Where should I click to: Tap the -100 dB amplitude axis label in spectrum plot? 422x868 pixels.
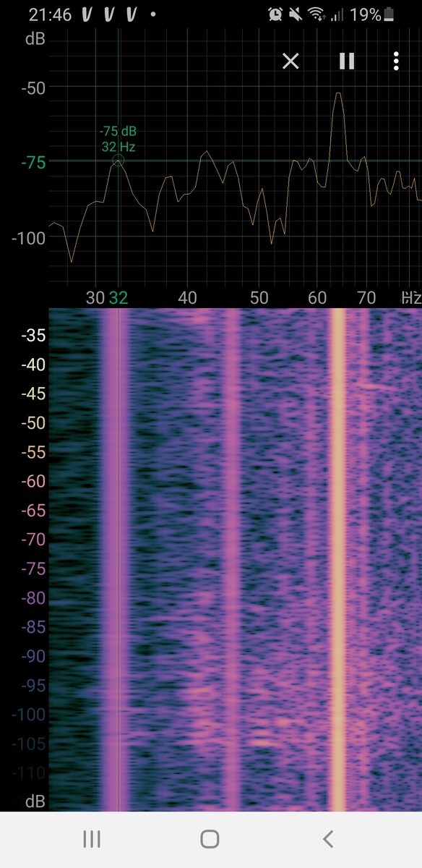(x=27, y=238)
